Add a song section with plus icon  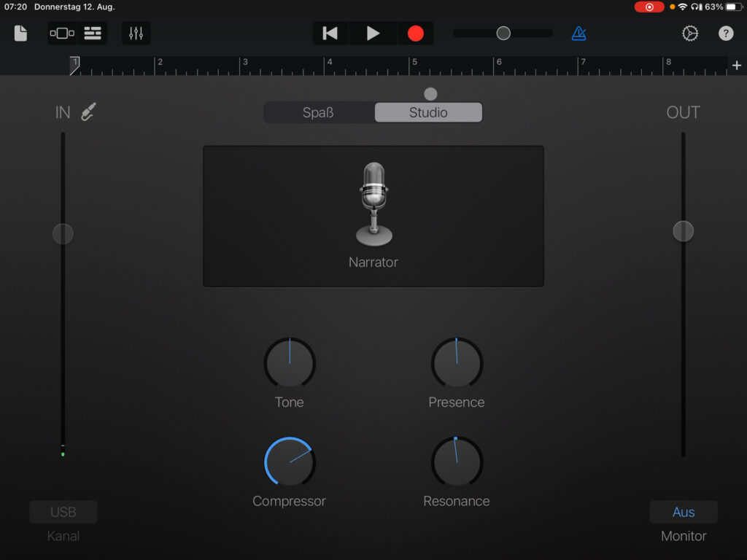click(x=736, y=66)
